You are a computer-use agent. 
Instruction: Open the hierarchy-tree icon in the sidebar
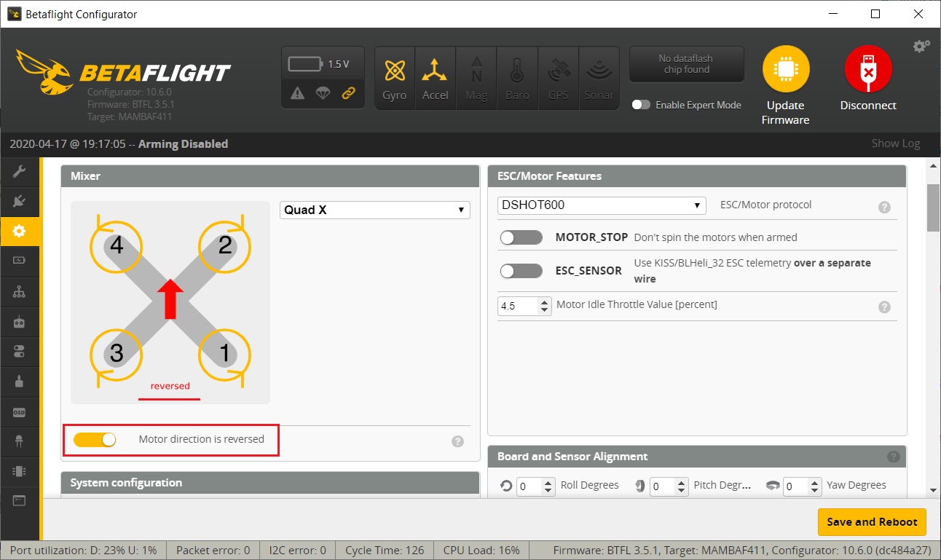click(x=19, y=291)
